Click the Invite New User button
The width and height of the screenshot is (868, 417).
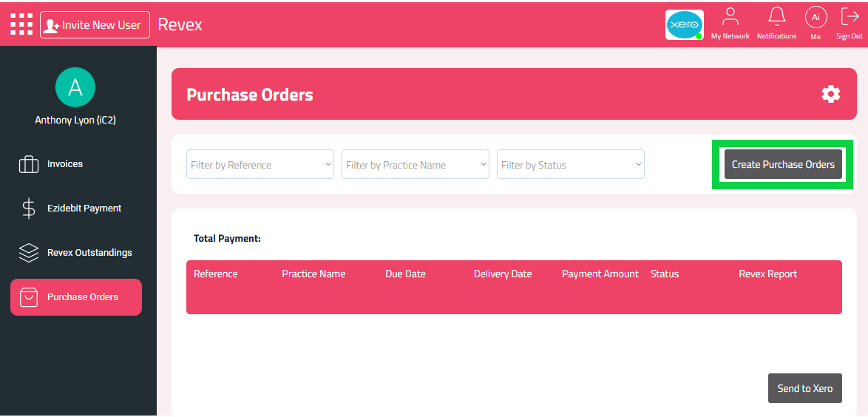(x=95, y=25)
